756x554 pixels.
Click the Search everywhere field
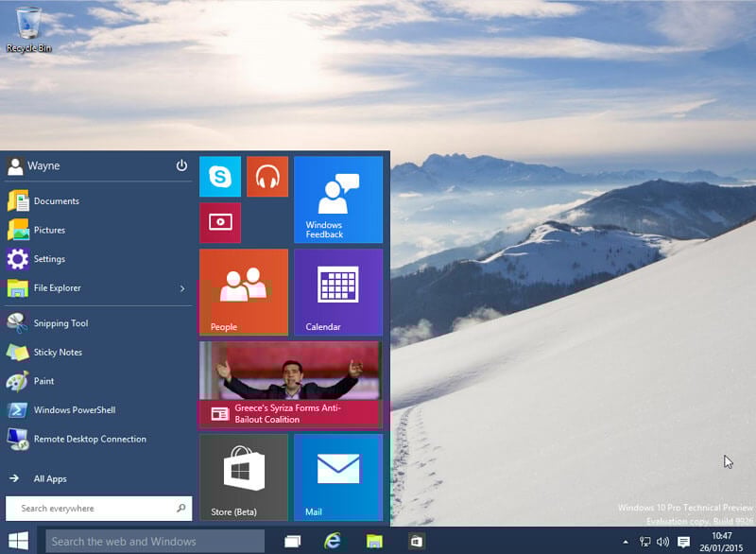pyautogui.click(x=98, y=509)
